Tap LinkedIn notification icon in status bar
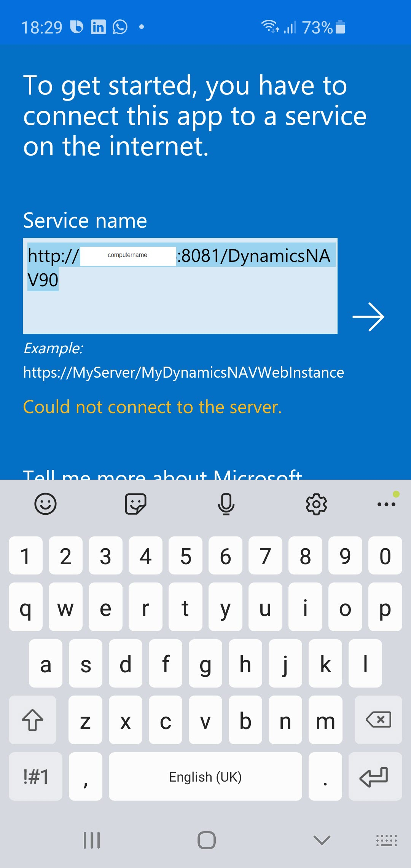This screenshot has width=411, height=868. click(x=98, y=27)
